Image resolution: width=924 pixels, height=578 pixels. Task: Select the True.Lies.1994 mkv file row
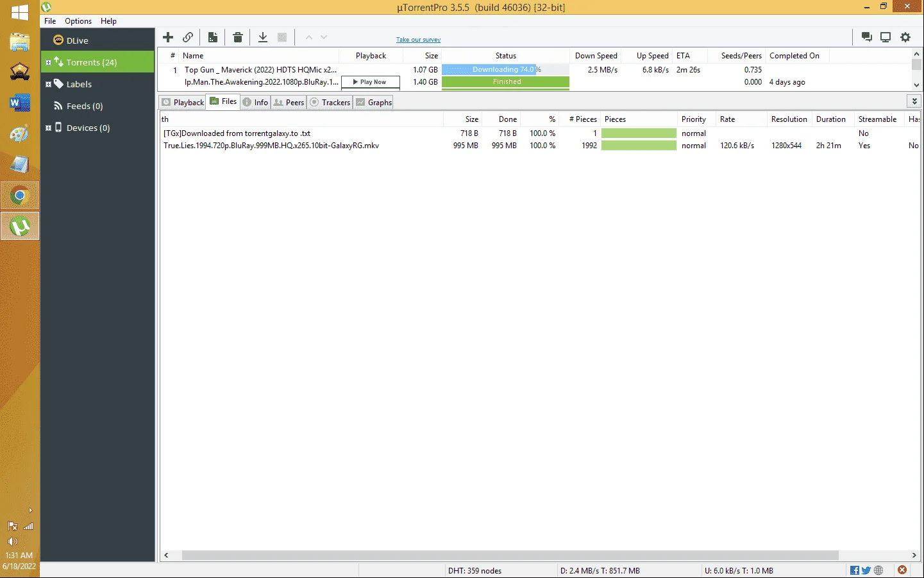tap(540, 146)
